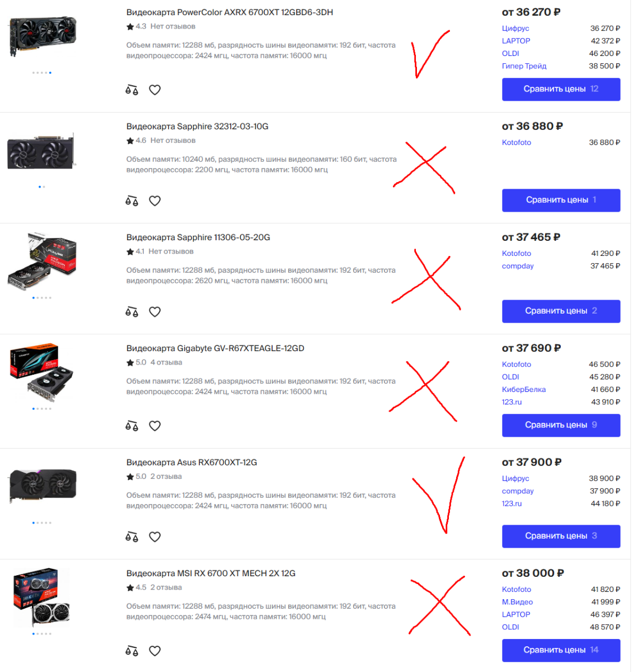Screen dimensions: 633x672
Task: Add PowerColor AXRX 6700XT to comparison scales
Action: [132, 90]
